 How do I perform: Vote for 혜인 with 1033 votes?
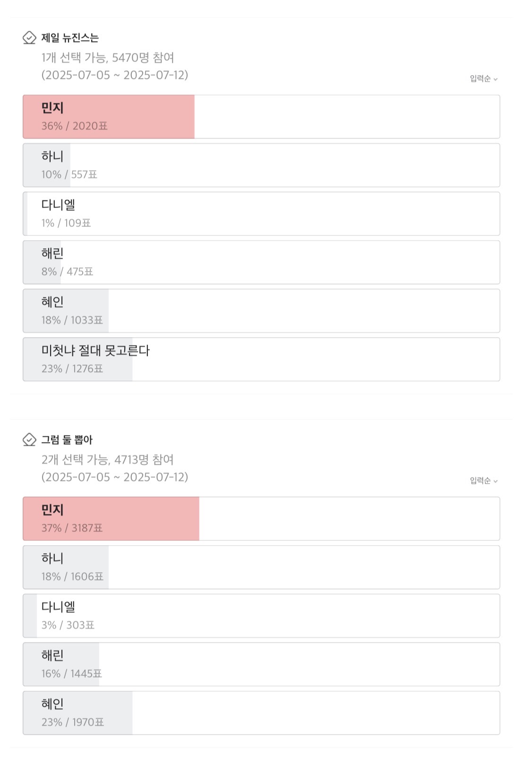click(x=261, y=311)
